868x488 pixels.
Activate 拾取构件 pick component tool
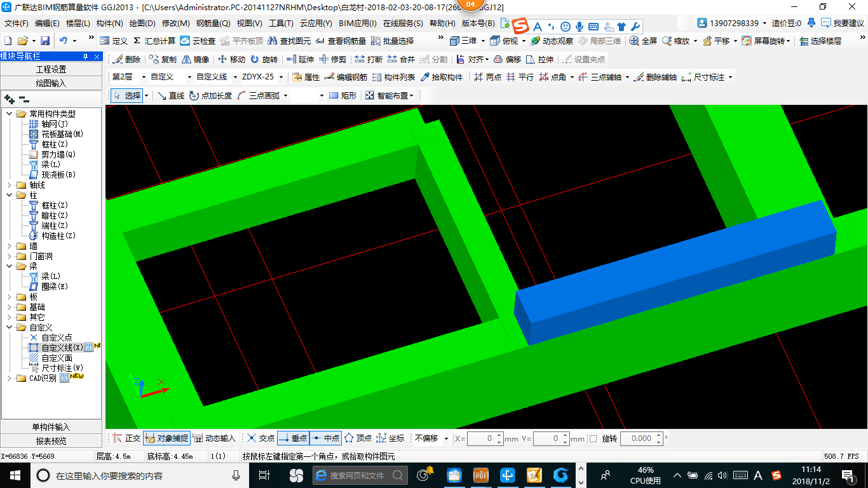coord(442,77)
